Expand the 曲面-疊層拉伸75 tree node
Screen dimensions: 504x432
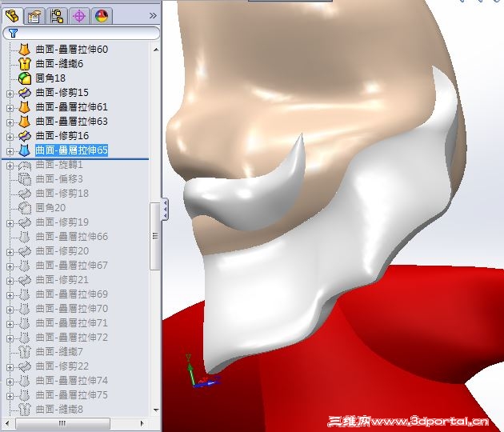[x=10, y=396]
